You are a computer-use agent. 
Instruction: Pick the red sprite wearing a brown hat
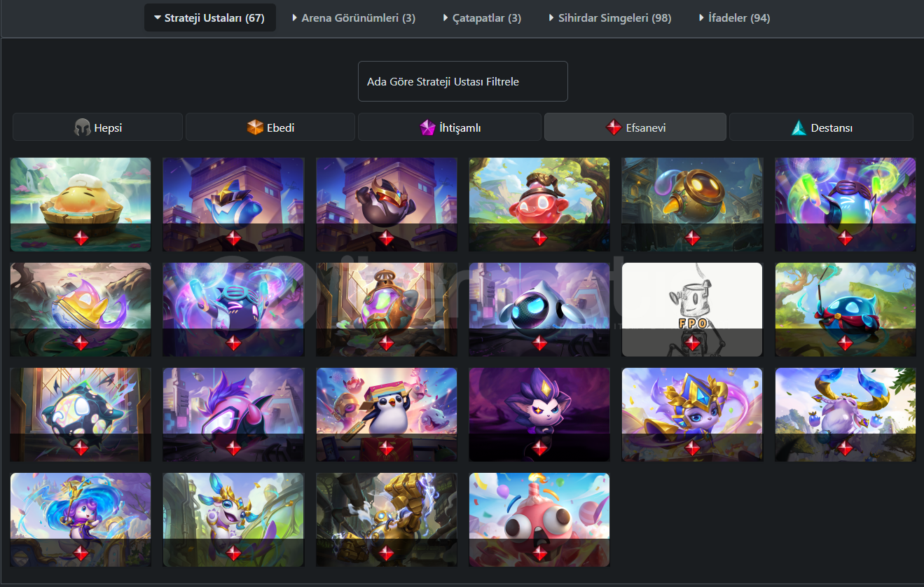pyautogui.click(x=539, y=204)
